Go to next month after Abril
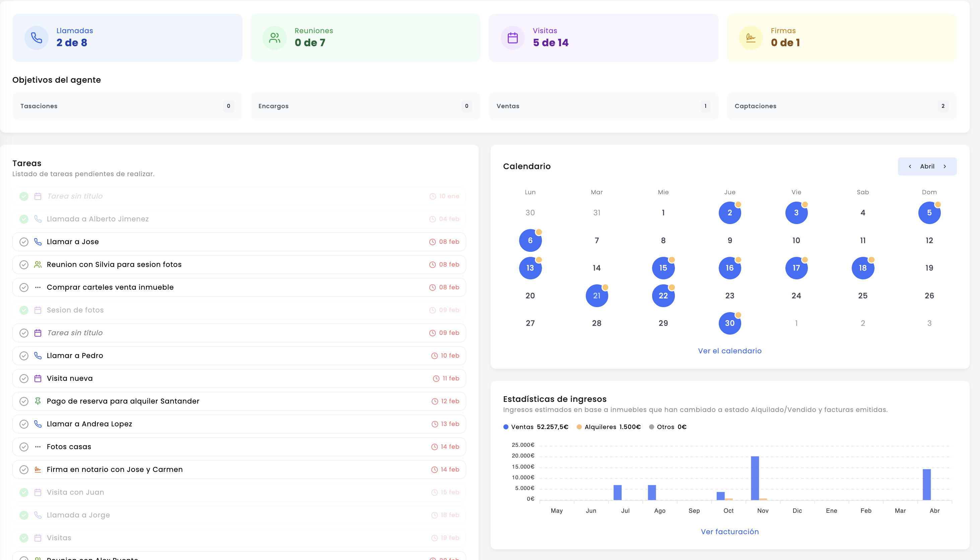 pyautogui.click(x=944, y=166)
